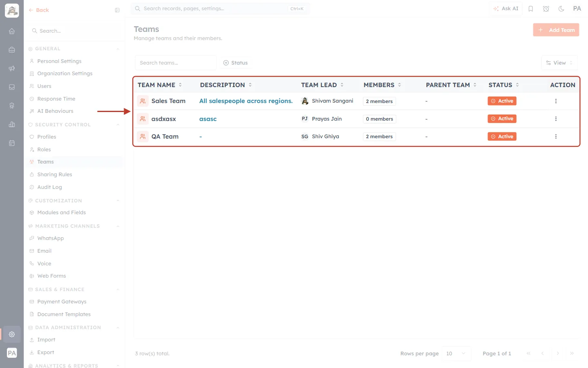Open the reminders alarm clock icon
Image resolution: width=588 pixels, height=368 pixels.
(546, 9)
